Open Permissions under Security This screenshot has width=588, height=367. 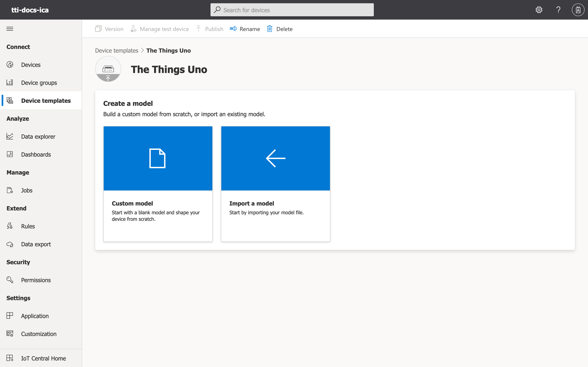click(36, 280)
